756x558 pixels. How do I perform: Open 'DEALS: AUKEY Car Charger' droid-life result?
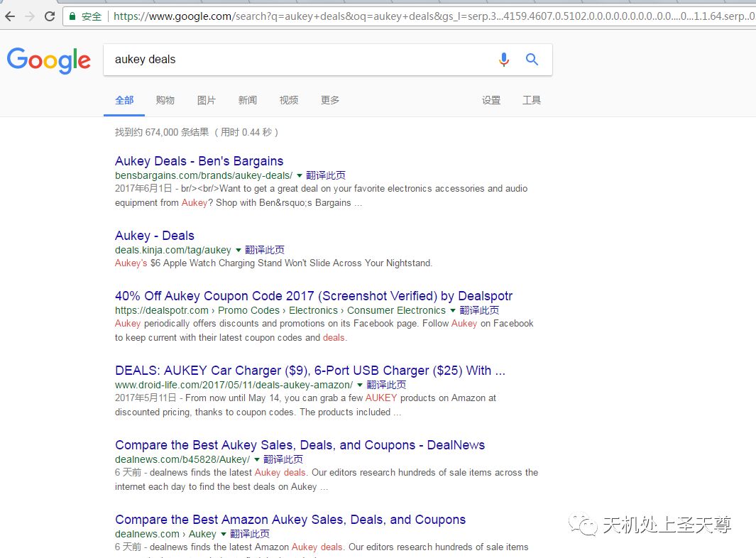click(x=310, y=371)
